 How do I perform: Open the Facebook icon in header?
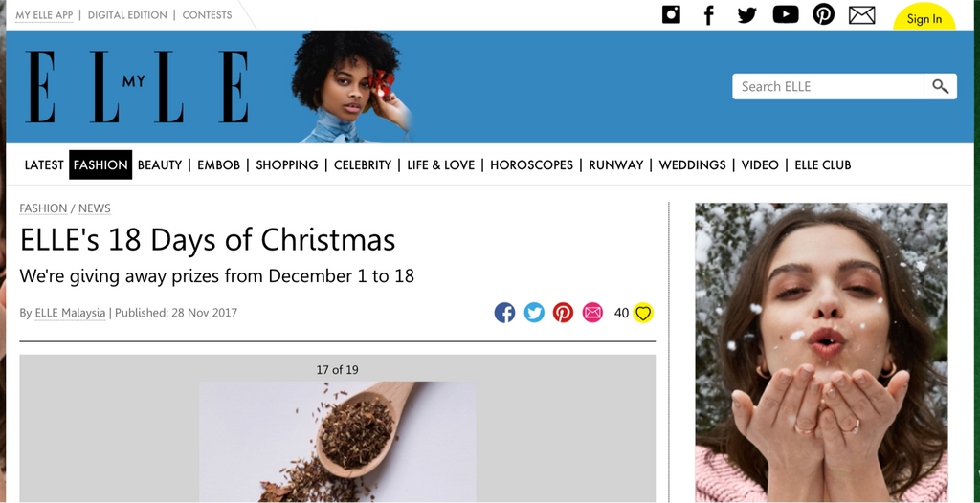point(709,15)
